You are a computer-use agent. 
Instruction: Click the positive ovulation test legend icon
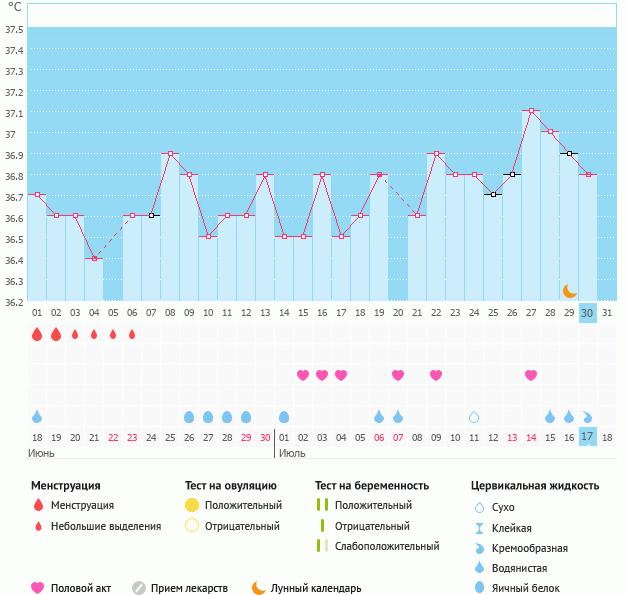[192, 505]
